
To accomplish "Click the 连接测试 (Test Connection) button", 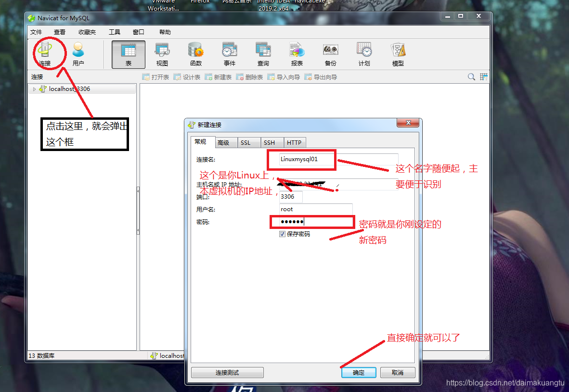I will 228,372.
